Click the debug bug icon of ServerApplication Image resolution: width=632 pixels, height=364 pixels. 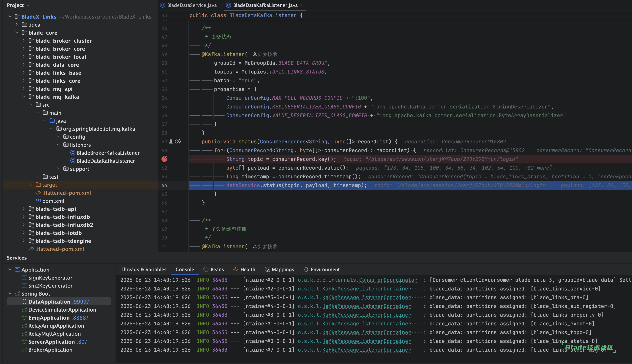point(24,341)
